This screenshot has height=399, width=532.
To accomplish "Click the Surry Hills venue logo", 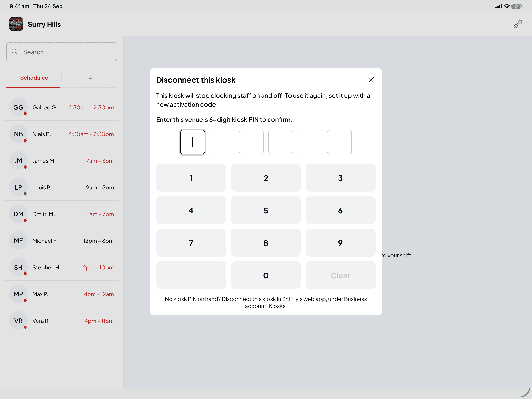I will [16, 24].
